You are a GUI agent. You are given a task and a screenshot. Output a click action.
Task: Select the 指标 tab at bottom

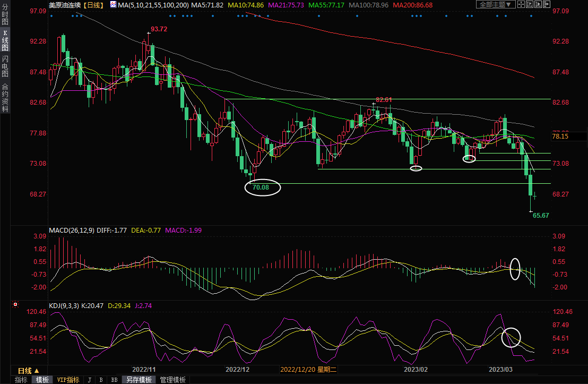(x=21, y=380)
